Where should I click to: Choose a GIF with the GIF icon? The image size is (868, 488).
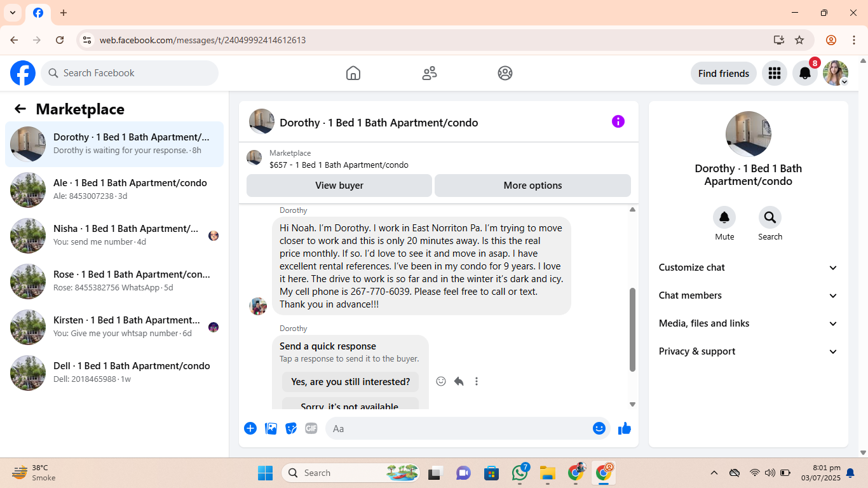tap(311, 428)
